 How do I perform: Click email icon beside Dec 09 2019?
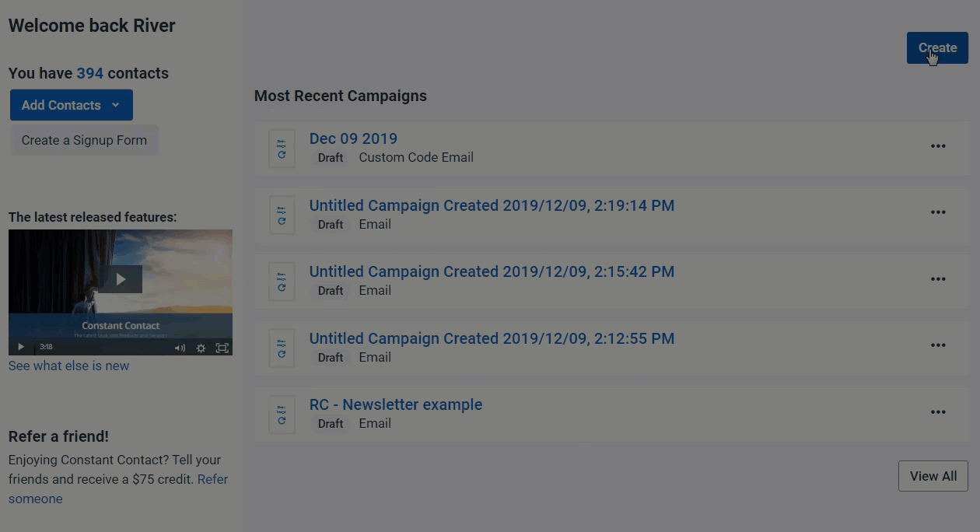282,148
